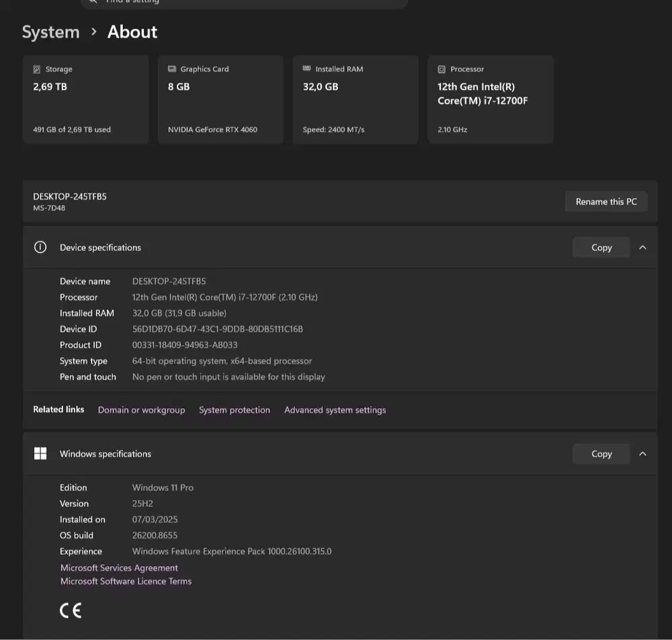Click OS build value 26200.8655

pos(155,535)
